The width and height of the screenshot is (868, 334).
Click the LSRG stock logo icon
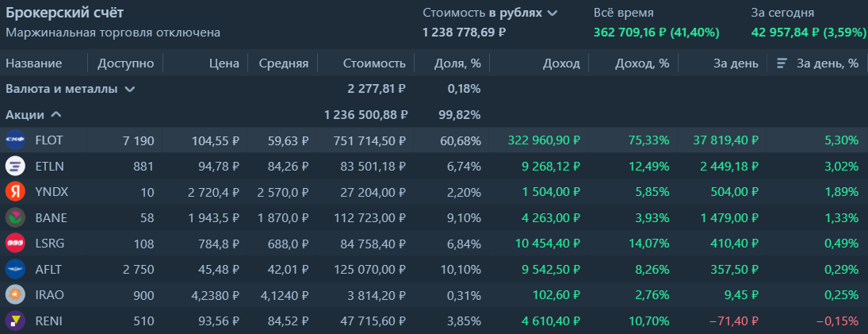click(x=16, y=243)
